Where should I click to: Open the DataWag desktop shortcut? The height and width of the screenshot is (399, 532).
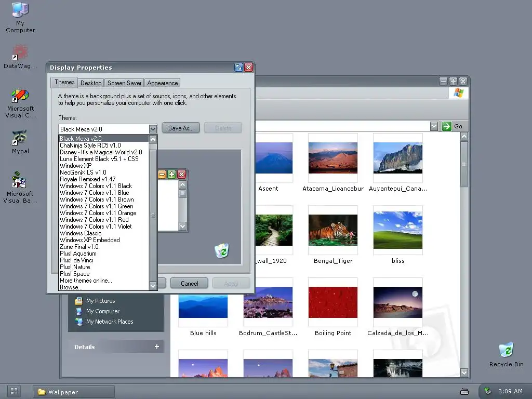coord(20,56)
